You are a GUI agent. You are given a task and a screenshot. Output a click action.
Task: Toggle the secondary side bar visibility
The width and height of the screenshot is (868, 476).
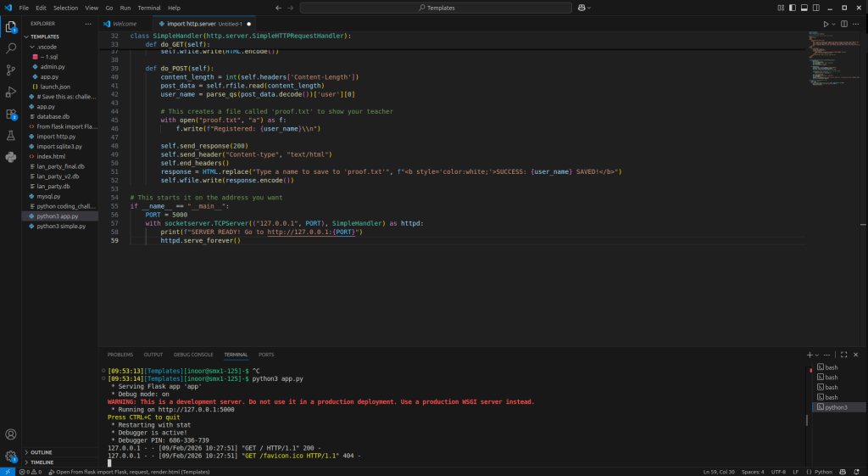coord(815,8)
